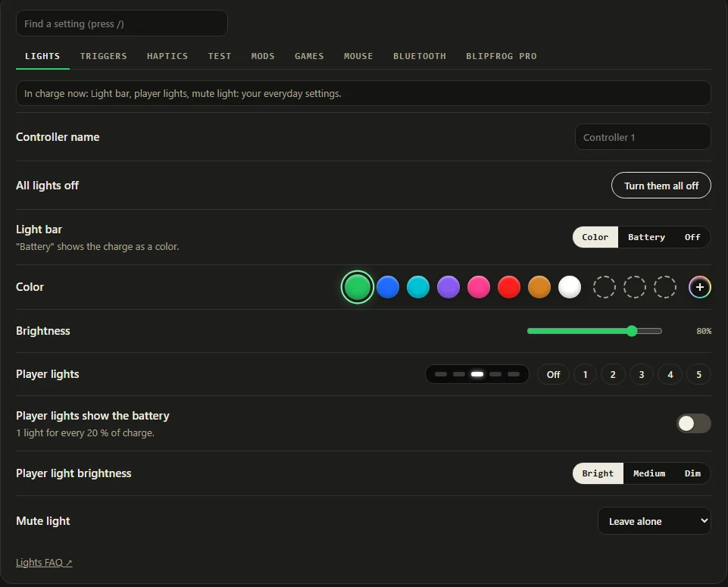The width and height of the screenshot is (728, 587).
Task: Switch to the Games tab
Action: pos(309,56)
